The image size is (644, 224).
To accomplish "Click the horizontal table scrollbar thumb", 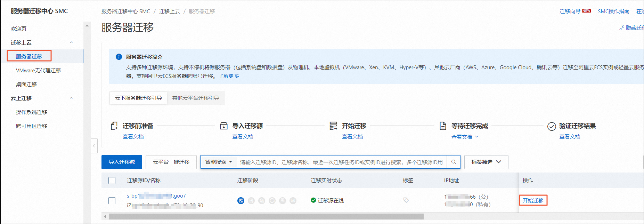I will pos(266,216).
